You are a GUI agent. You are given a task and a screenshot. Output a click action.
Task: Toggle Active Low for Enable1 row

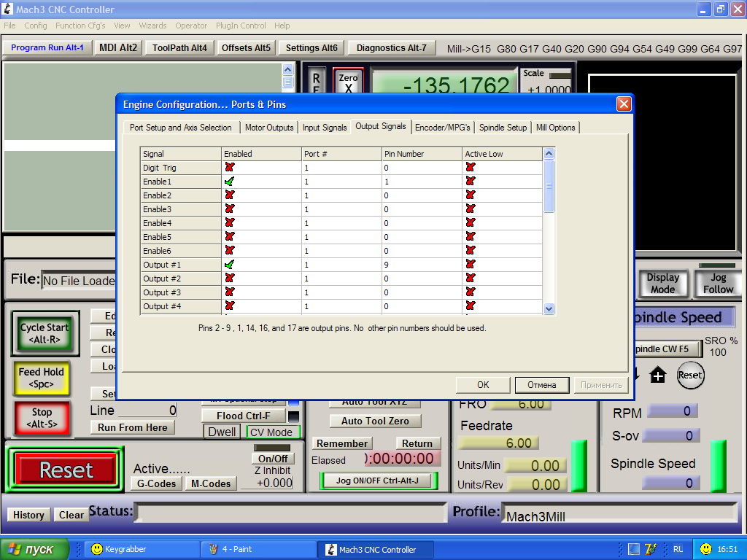[x=471, y=182]
